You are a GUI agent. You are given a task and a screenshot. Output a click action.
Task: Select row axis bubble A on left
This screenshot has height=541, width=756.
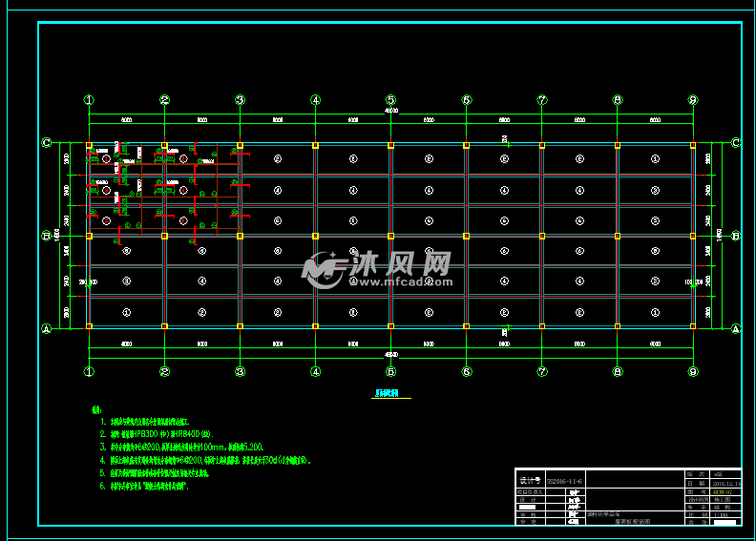click(x=45, y=328)
